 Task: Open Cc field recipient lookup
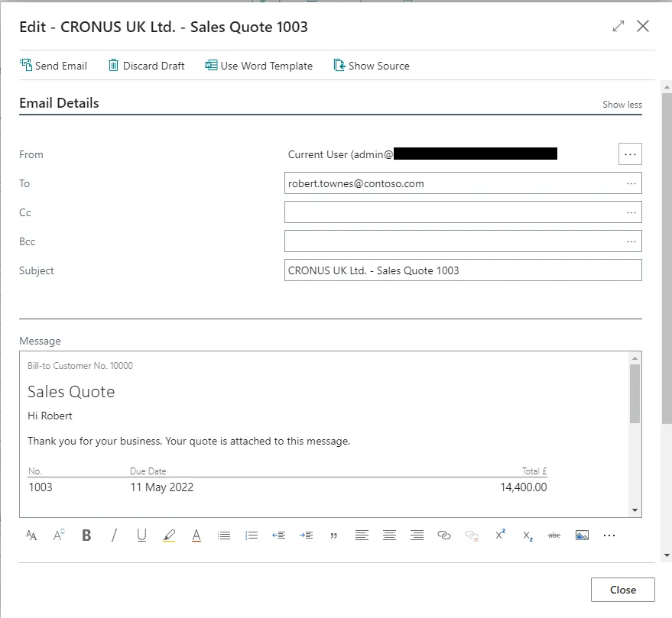(x=631, y=212)
